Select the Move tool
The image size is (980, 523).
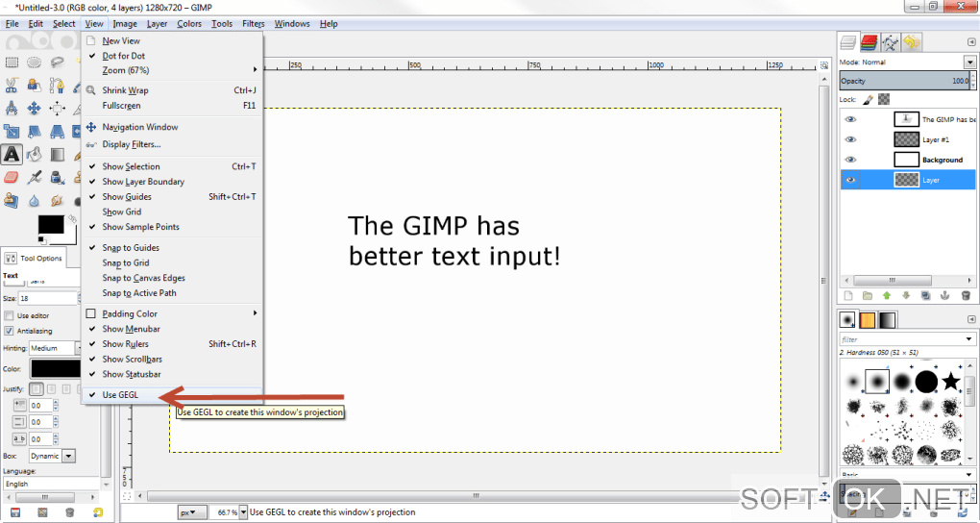(35, 109)
